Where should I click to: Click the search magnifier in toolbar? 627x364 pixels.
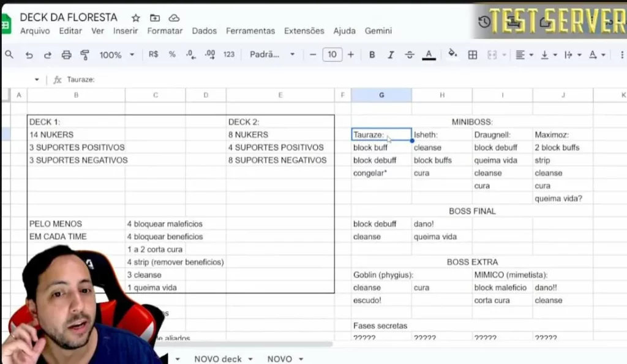[9, 54]
